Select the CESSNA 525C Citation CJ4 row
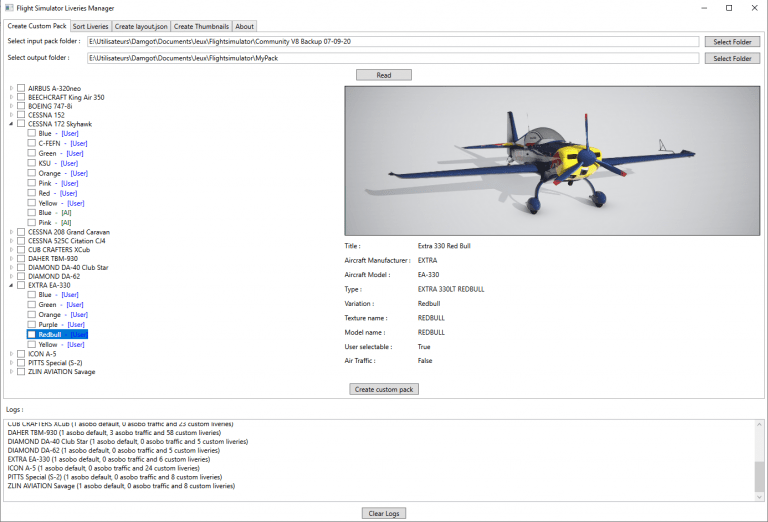This screenshot has width=768, height=522. (67, 241)
